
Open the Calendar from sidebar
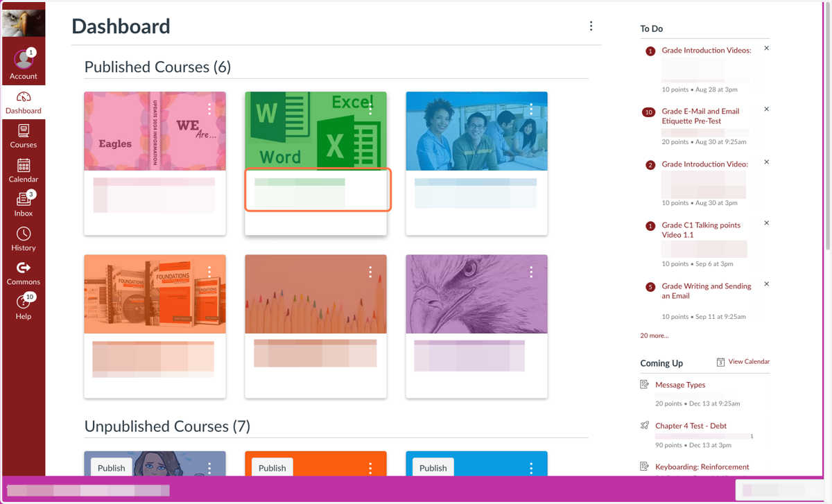pos(24,171)
